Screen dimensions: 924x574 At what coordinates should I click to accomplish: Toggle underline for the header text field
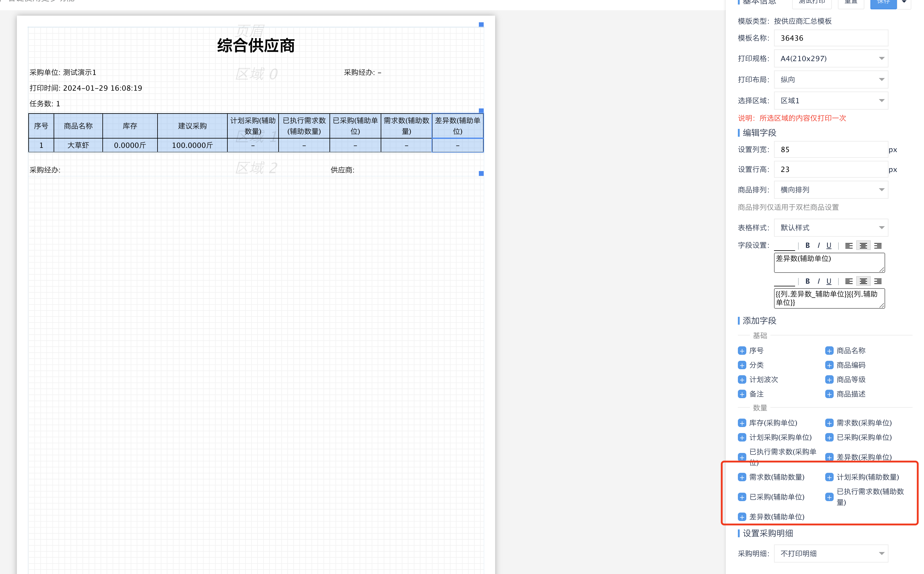[x=829, y=245]
